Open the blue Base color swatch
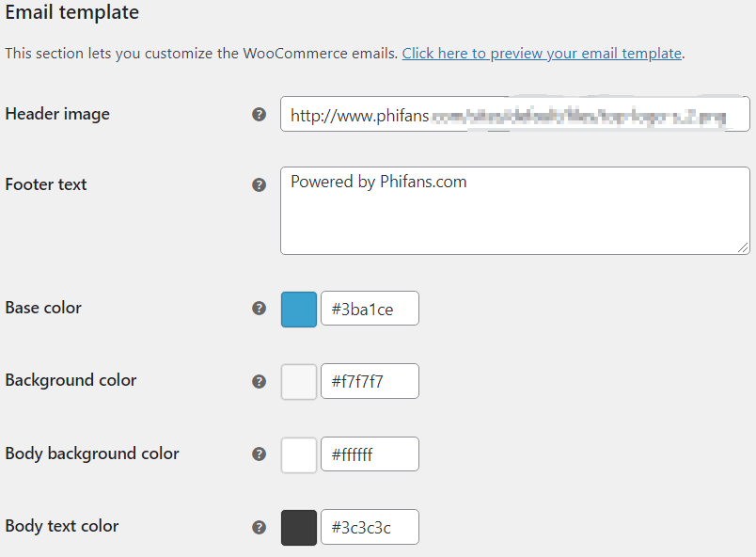The width and height of the screenshot is (756, 557). point(299,310)
